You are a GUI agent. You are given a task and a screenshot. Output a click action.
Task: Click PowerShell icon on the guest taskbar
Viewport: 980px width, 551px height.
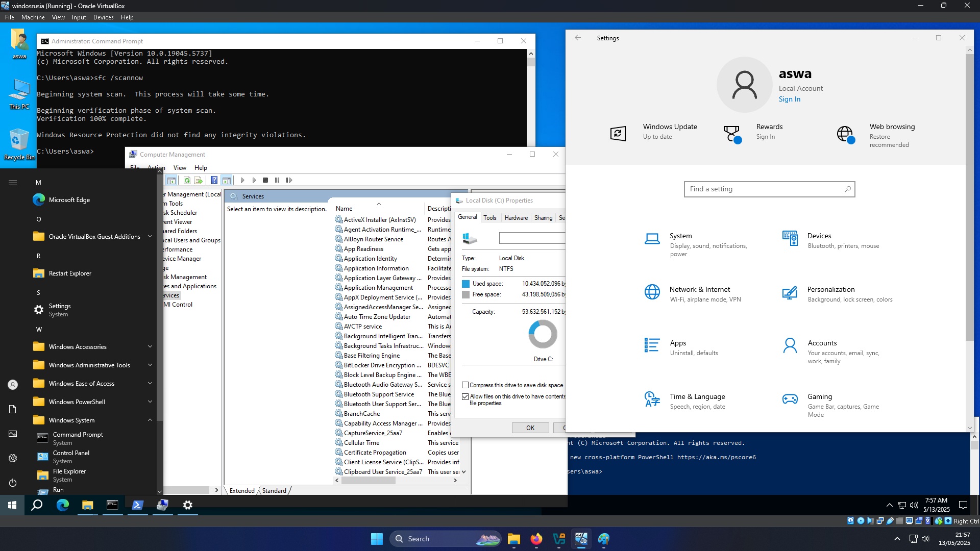(137, 505)
